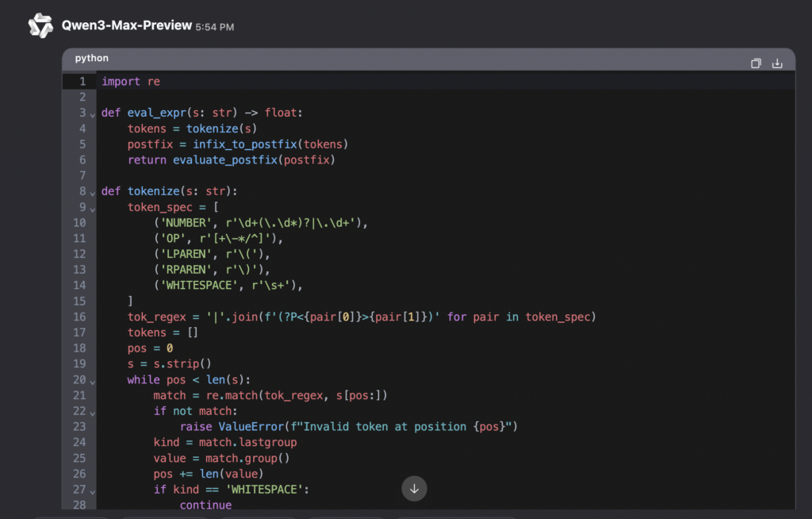Click the raise ValueError line
This screenshot has width=812, height=519.
tap(349, 427)
